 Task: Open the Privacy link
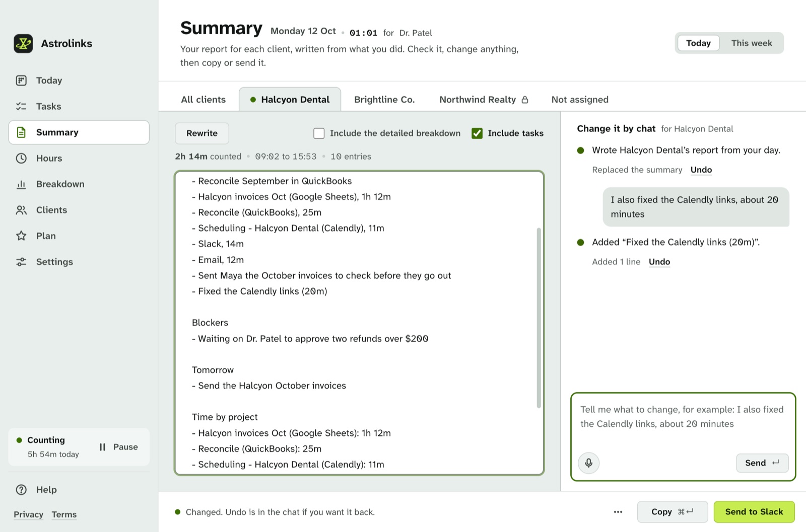tap(28, 514)
